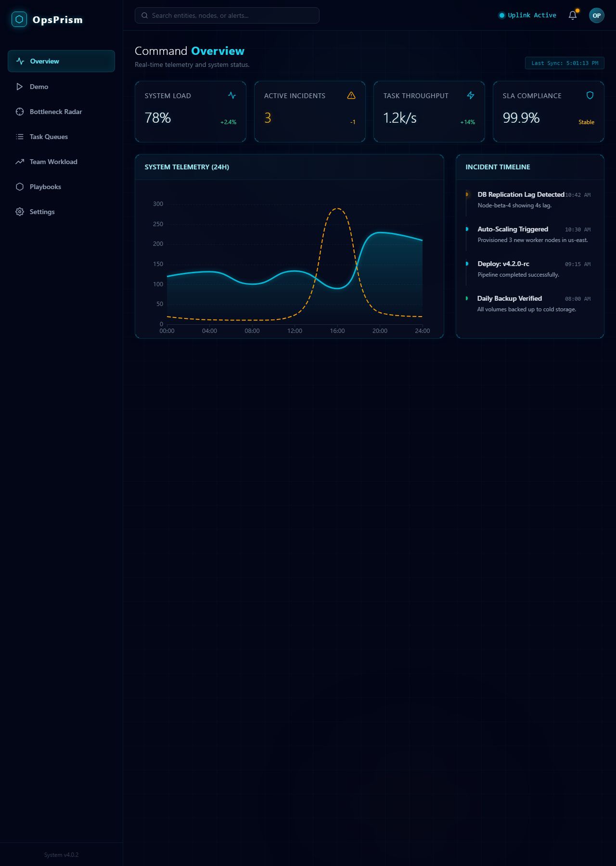
Task: Open the OP user avatar
Action: point(597,15)
